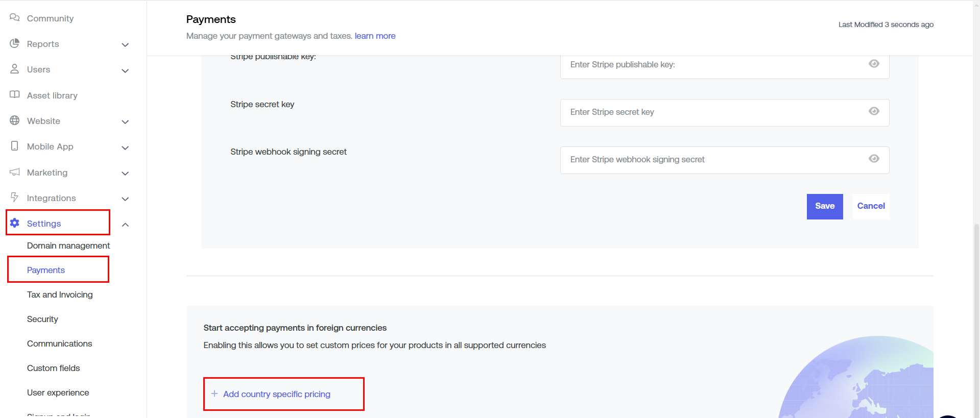Reveal the Stripe secret key
This screenshot has width=980, height=418.
pyautogui.click(x=874, y=111)
